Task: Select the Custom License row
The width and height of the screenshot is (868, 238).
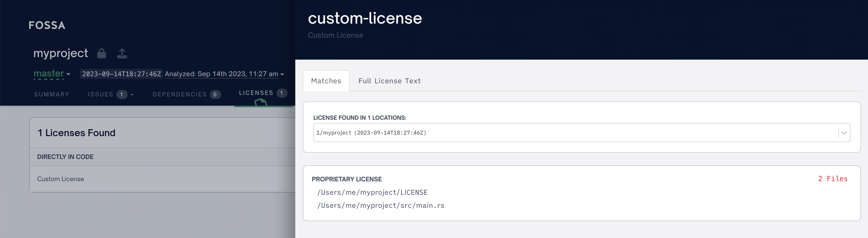Action: (x=162, y=179)
